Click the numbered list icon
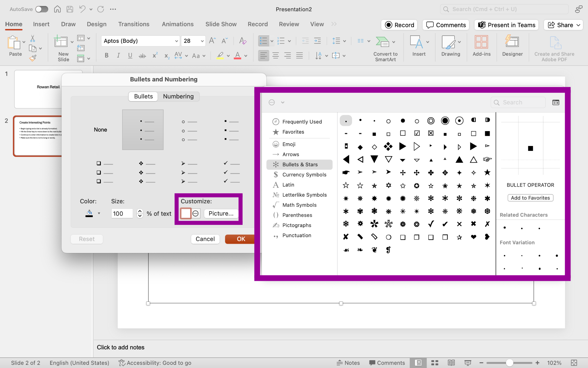This screenshot has width=588, height=368. click(x=281, y=41)
